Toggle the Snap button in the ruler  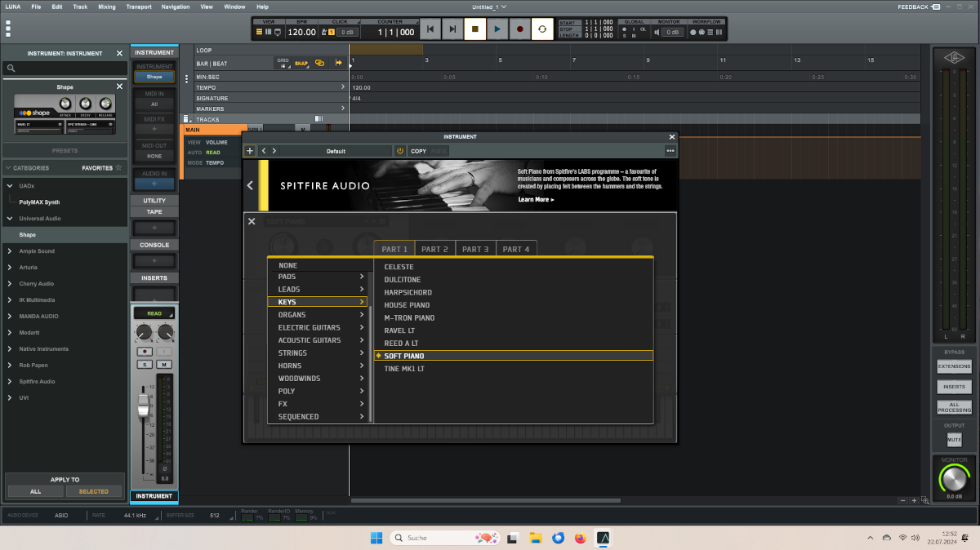pos(301,63)
